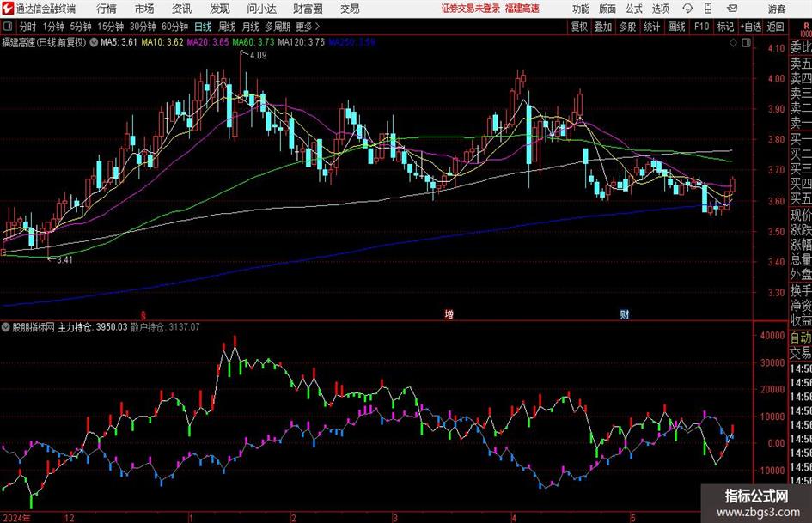Add stock via +自选 button
Screen dimensions: 812x523
click(750, 27)
